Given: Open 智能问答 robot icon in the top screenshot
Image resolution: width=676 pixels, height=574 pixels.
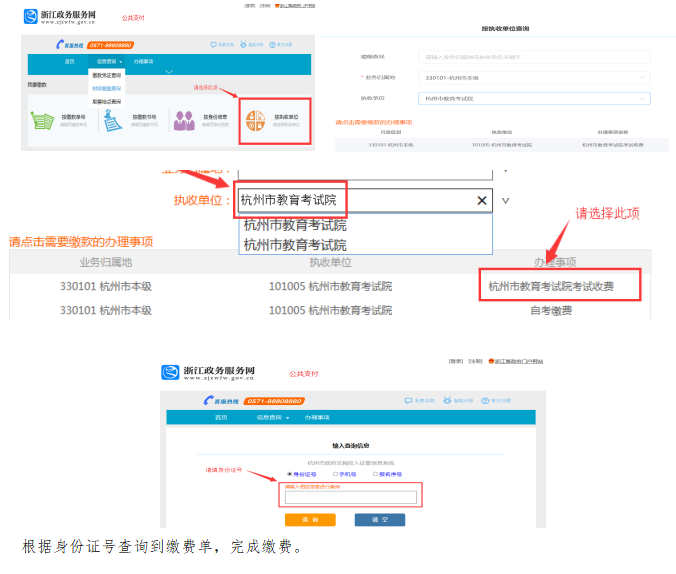Looking at the screenshot, I should pyautogui.click(x=243, y=44).
